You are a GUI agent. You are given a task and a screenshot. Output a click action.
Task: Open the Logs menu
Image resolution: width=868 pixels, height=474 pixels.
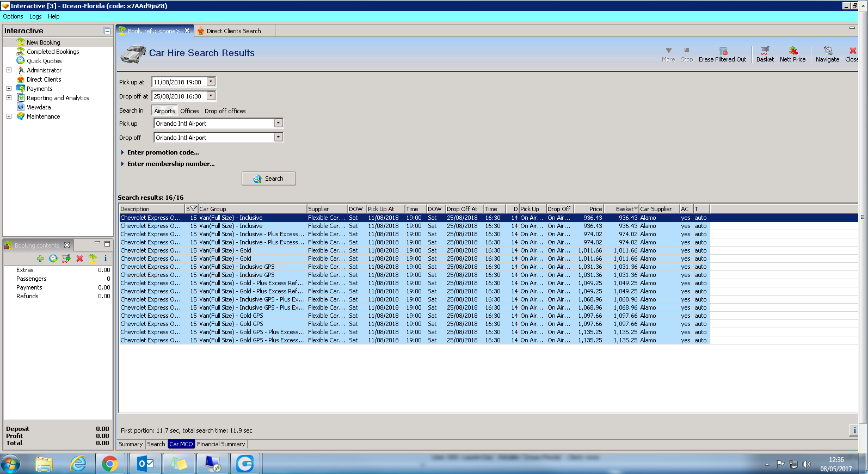coord(35,16)
